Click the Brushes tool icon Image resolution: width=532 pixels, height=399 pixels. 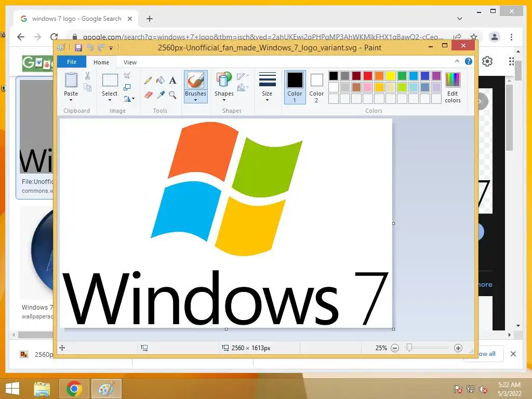pos(196,81)
